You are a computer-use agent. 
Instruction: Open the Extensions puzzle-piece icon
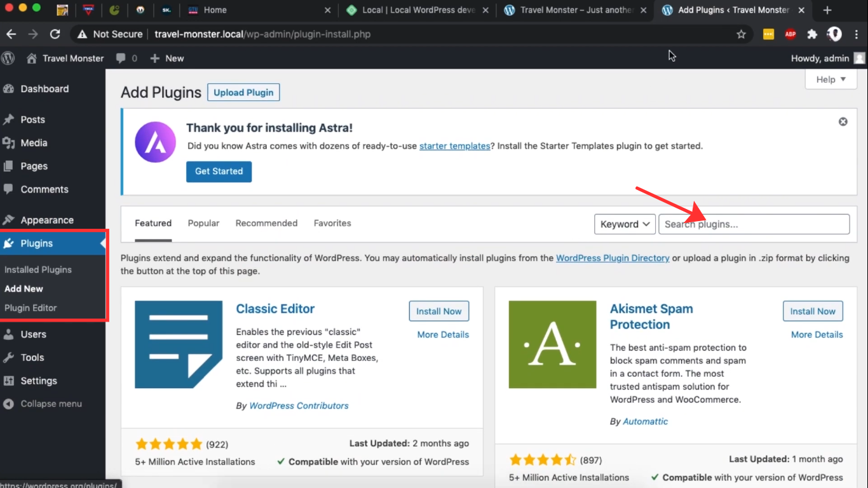(812, 34)
